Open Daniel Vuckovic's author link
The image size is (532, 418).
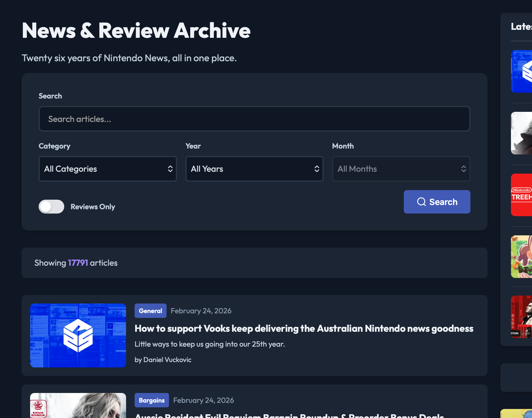point(167,360)
